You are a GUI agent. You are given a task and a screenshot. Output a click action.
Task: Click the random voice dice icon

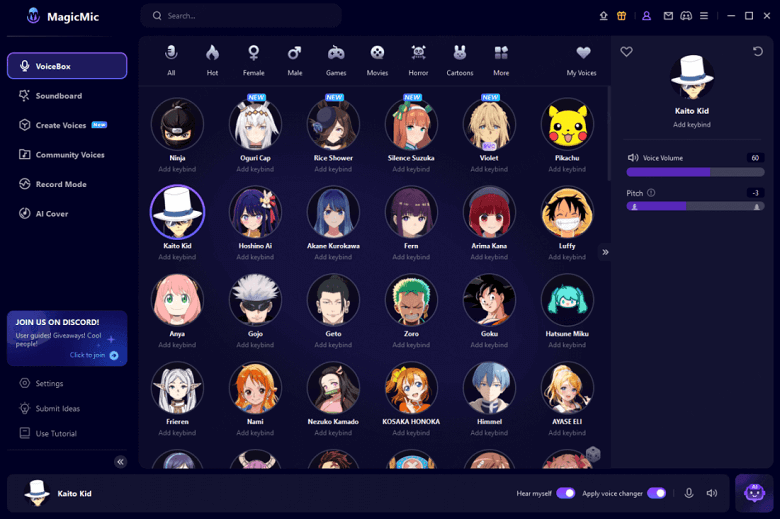click(593, 454)
